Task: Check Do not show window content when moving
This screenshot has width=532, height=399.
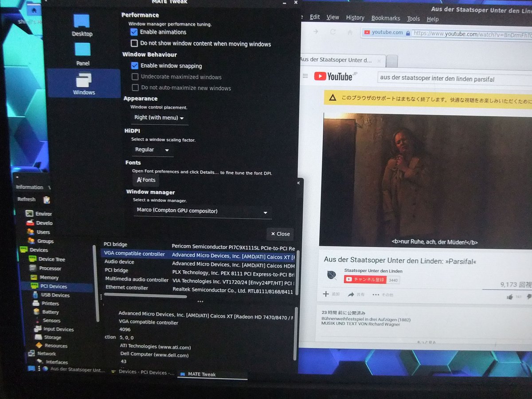Action: (x=134, y=43)
